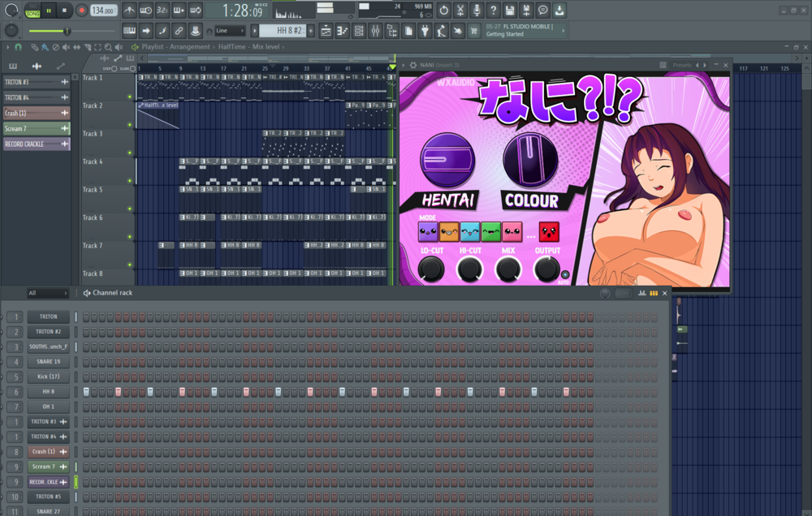Toggle the overdub/blend recording icon
812x516 pixels.
179,10
